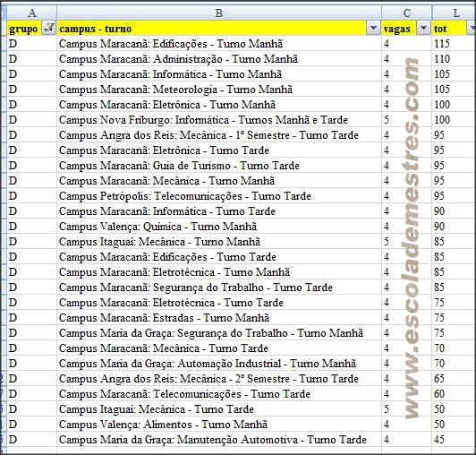Select column C header

[407, 13]
